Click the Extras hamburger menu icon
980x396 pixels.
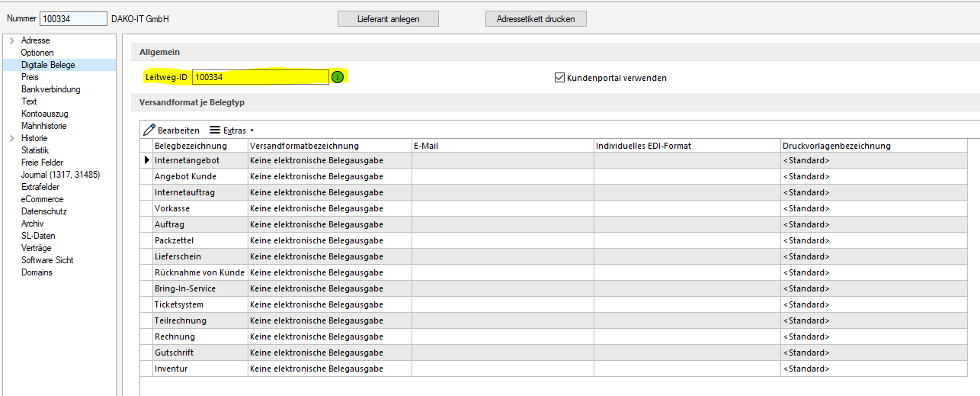[x=215, y=130]
